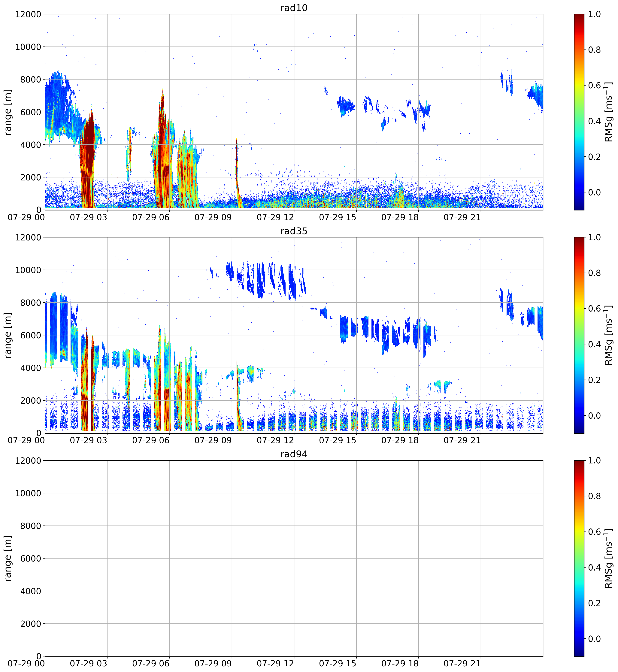
Task: Click '07-29 18' tick under rad35 plot
Action: tap(400, 440)
